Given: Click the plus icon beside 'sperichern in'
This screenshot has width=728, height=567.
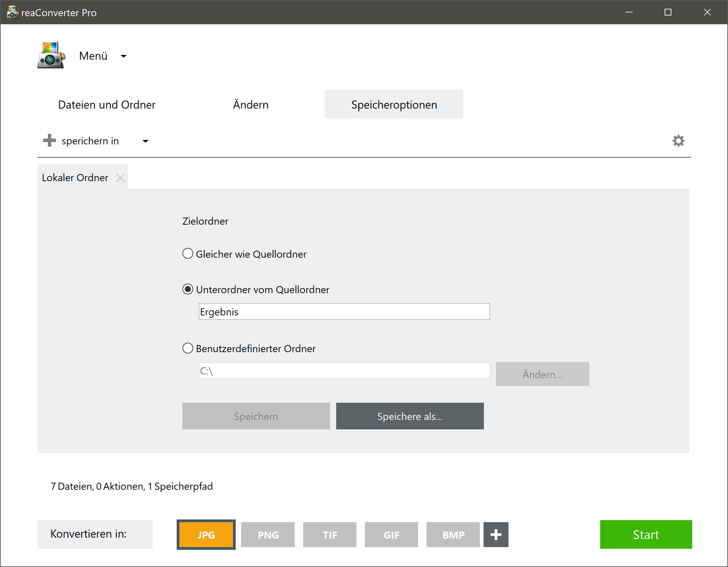Looking at the screenshot, I should pyautogui.click(x=50, y=141).
